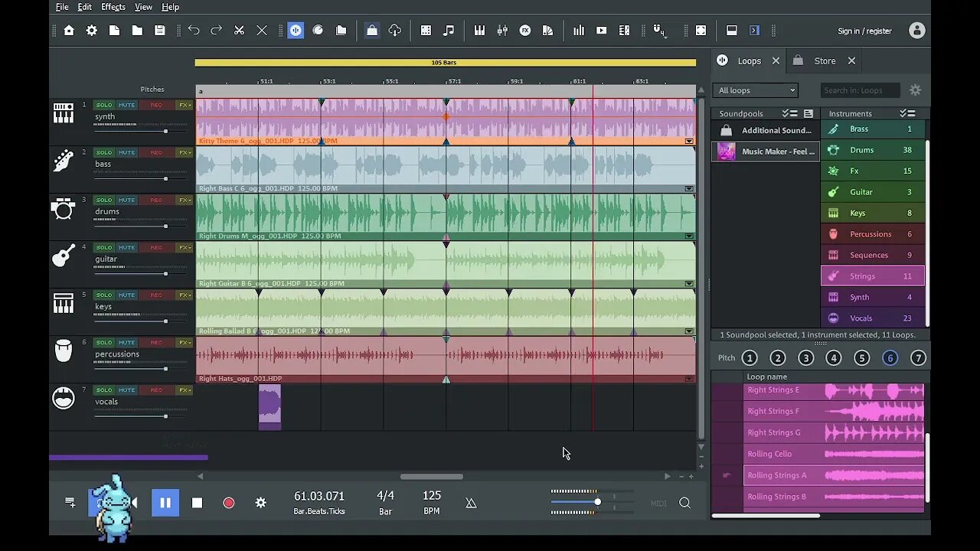Image resolution: width=980 pixels, height=551 pixels.
Task: Solo the vocals track
Action: (103, 390)
